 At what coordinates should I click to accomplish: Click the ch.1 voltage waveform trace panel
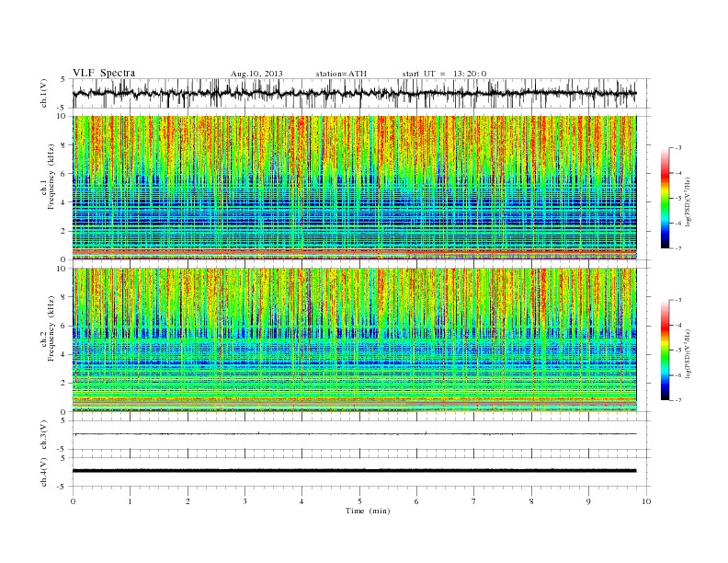tap(360, 93)
